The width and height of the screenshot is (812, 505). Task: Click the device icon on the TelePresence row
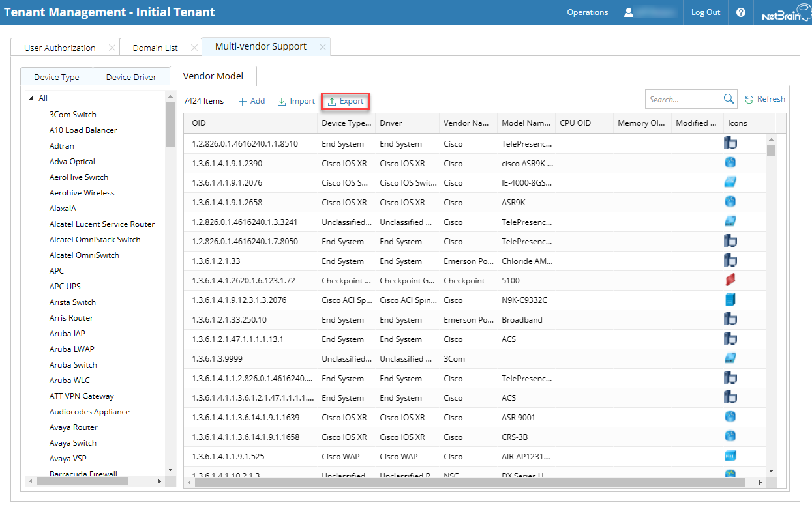coord(730,143)
